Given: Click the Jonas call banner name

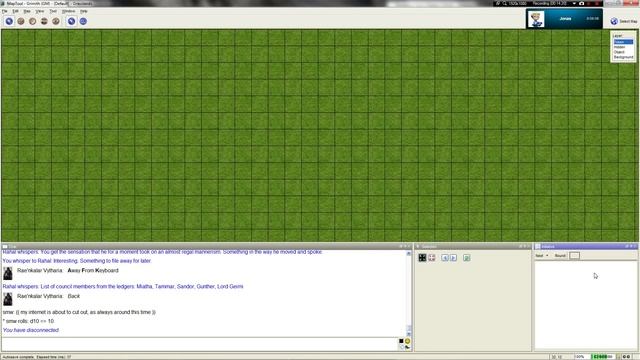Looking at the screenshot, I should point(565,19).
